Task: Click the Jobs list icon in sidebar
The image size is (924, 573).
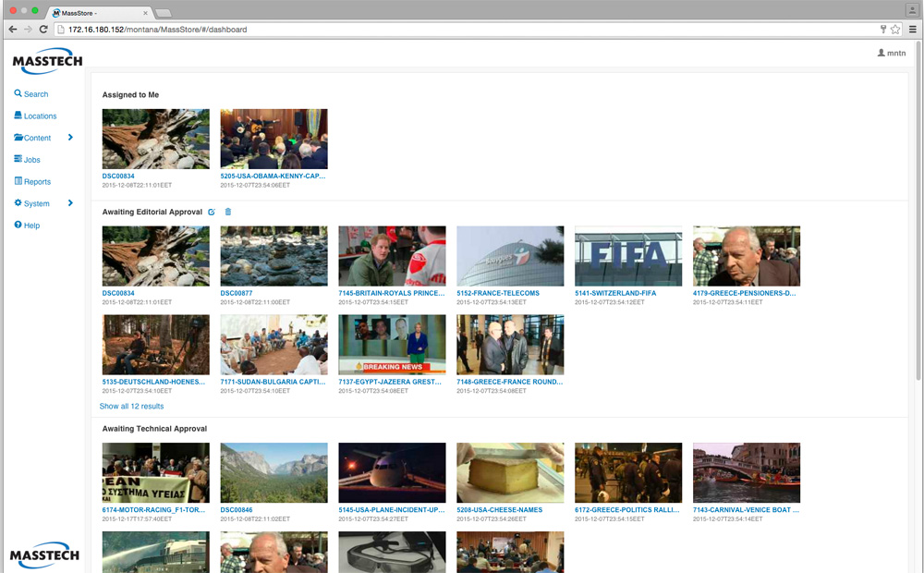Action: (x=18, y=159)
